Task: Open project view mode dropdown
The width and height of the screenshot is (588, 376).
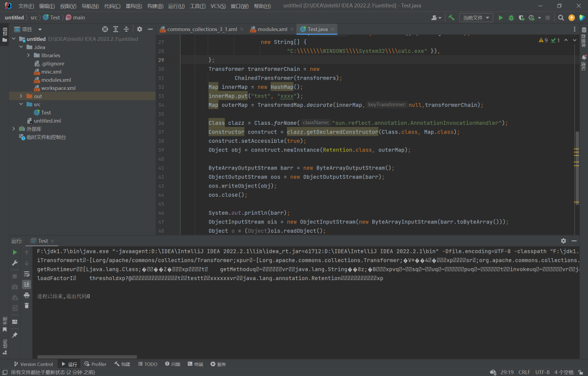Action: 40,29
